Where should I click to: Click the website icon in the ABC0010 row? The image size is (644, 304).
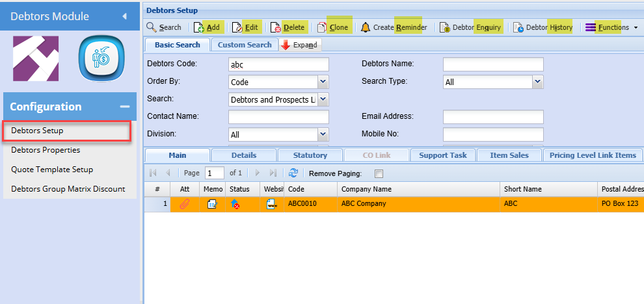(x=271, y=204)
